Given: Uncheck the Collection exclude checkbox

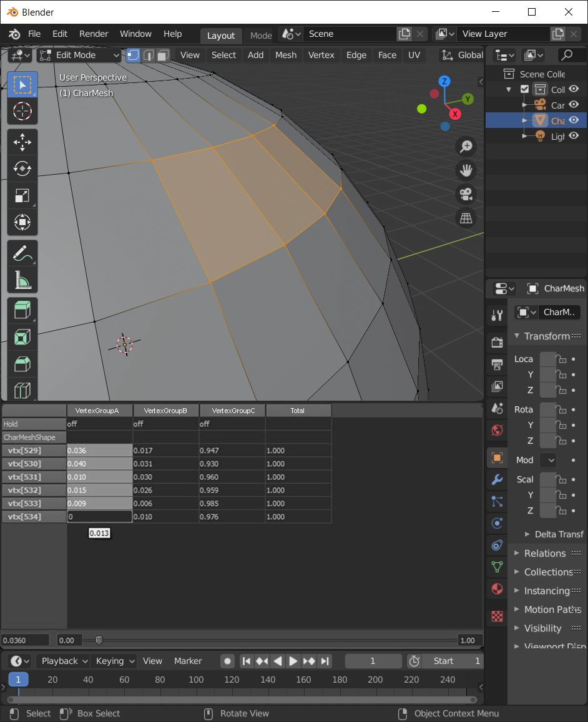Looking at the screenshot, I should [x=524, y=89].
